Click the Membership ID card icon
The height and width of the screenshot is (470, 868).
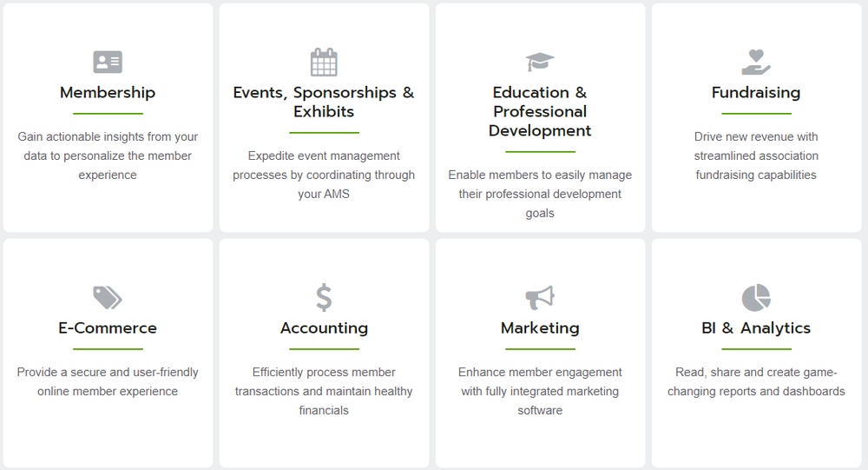pyautogui.click(x=108, y=63)
